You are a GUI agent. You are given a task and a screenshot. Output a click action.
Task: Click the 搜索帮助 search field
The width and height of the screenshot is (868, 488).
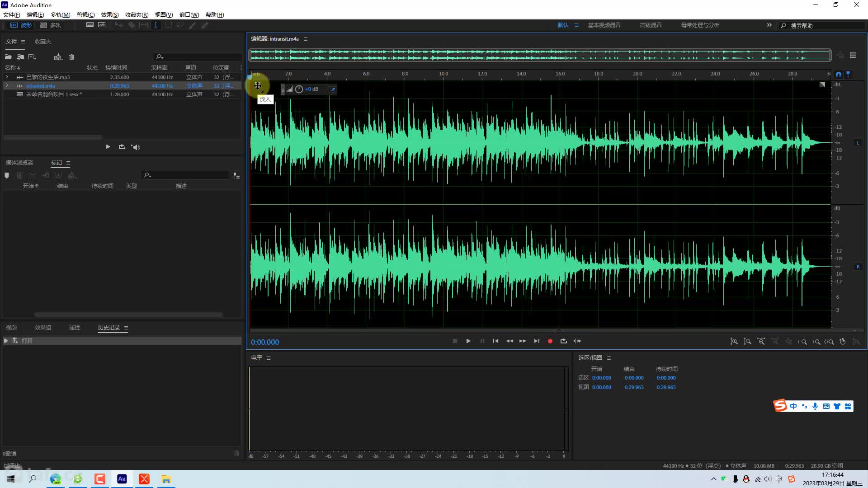(822, 26)
